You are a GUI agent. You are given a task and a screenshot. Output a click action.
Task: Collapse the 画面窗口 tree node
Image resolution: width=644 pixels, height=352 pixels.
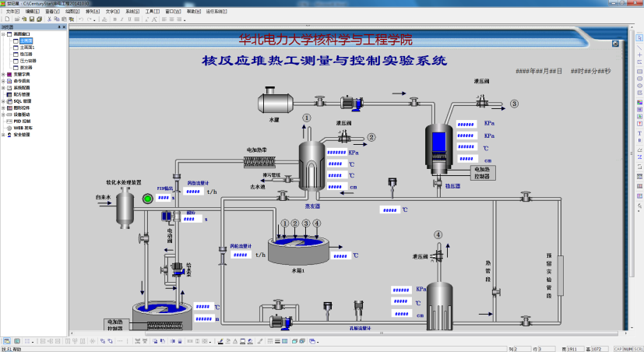[x=3, y=34]
